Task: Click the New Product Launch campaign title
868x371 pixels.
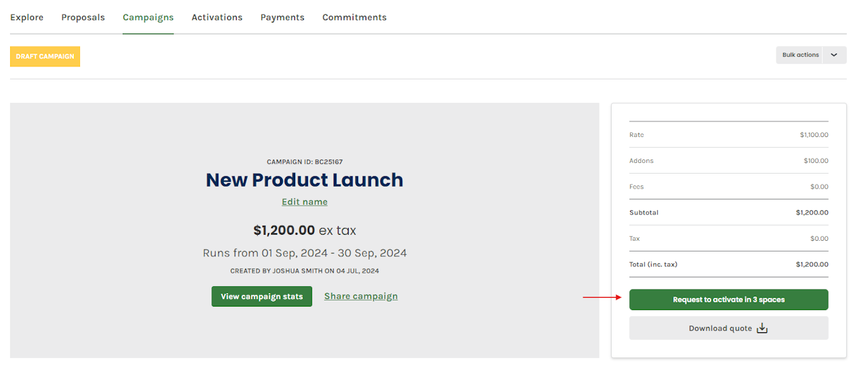Action: [x=304, y=180]
